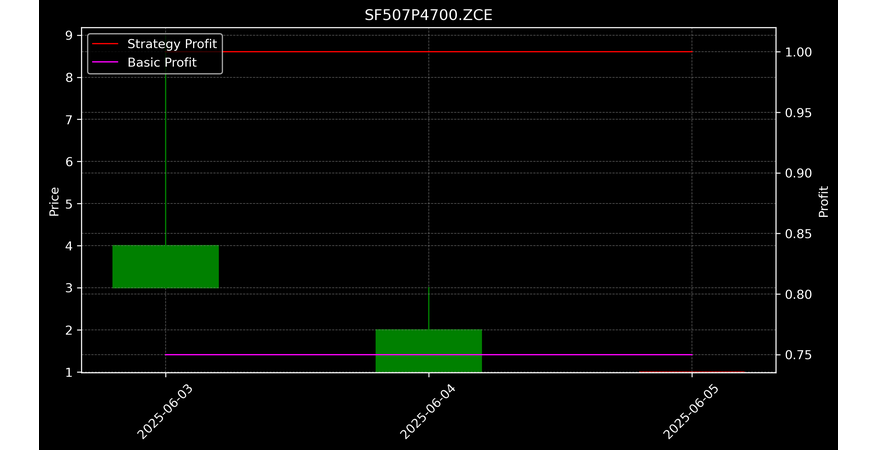Screen dimensions: 878x450
Task: Click the upper wick of the 2025-06-03 candle
Action: [x=166, y=160]
